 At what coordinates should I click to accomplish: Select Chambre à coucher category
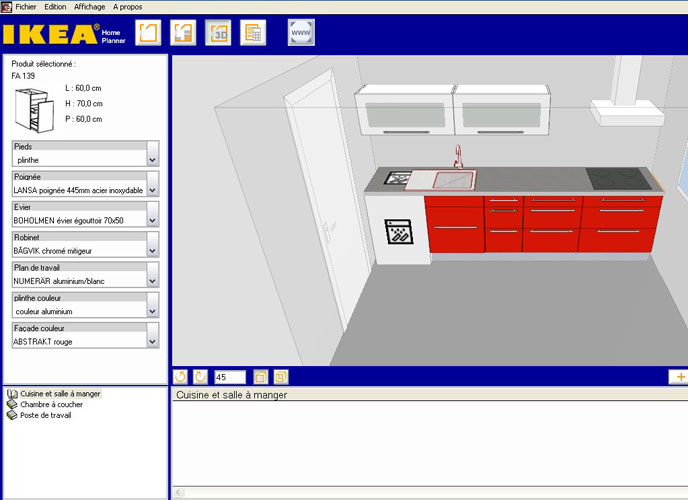(x=51, y=404)
